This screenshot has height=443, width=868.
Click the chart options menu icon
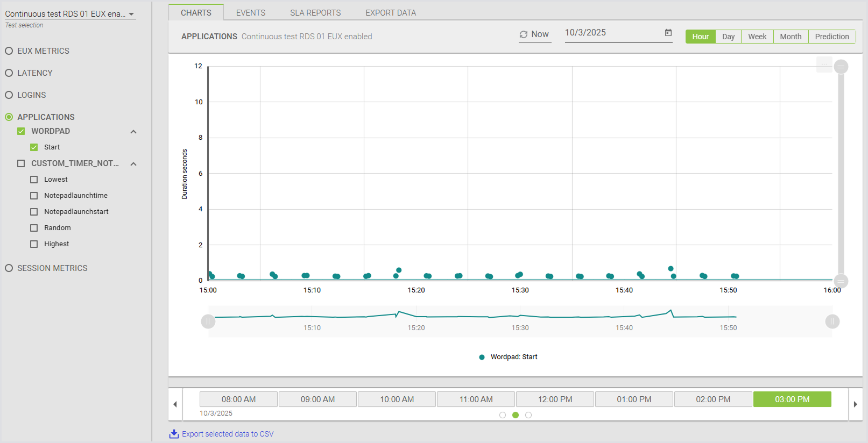(824, 65)
